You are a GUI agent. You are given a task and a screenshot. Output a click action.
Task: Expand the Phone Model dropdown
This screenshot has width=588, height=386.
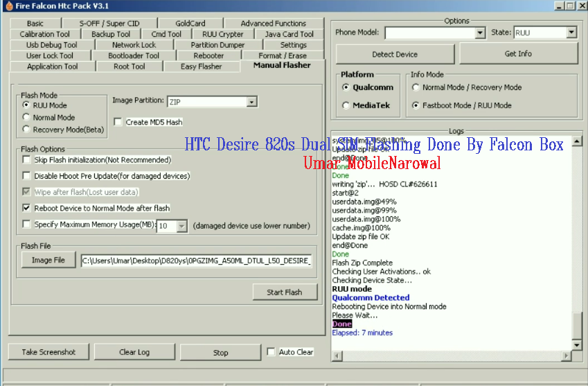[x=480, y=33]
